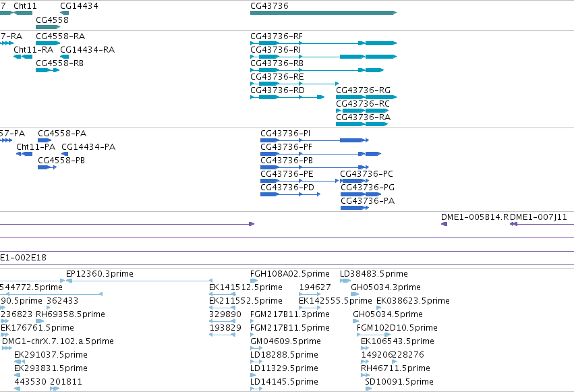Click the CG4558 gene feature bar

[x=48, y=27]
